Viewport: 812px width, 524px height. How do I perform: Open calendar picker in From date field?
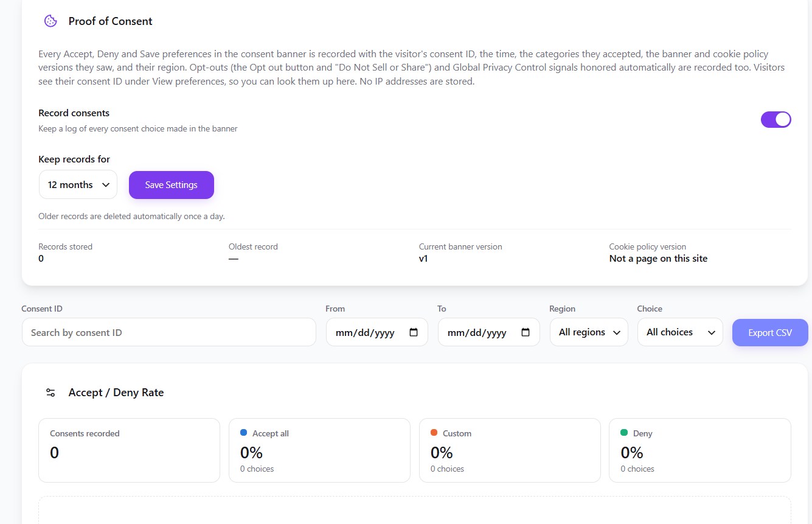[414, 332]
